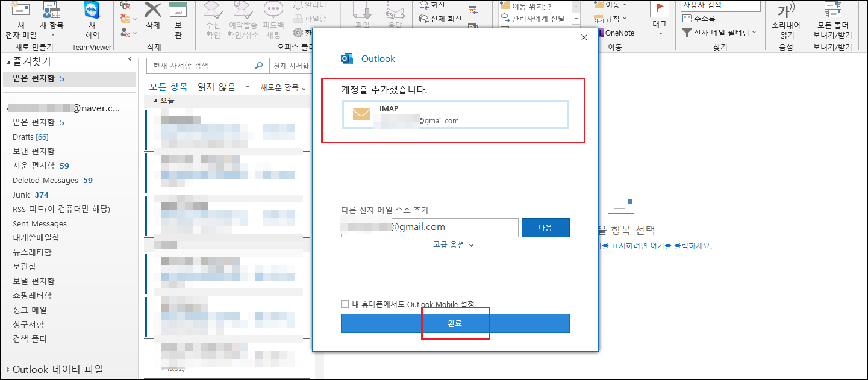
Task: Open 내게쓴메일함 folder
Action: (36, 238)
